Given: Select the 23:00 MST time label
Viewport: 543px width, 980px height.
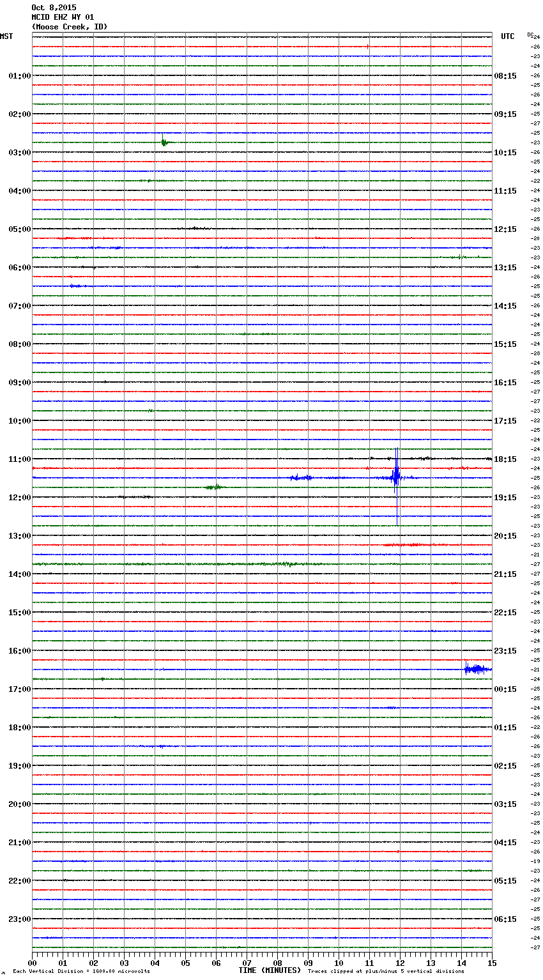Looking at the screenshot, I should pos(19,919).
